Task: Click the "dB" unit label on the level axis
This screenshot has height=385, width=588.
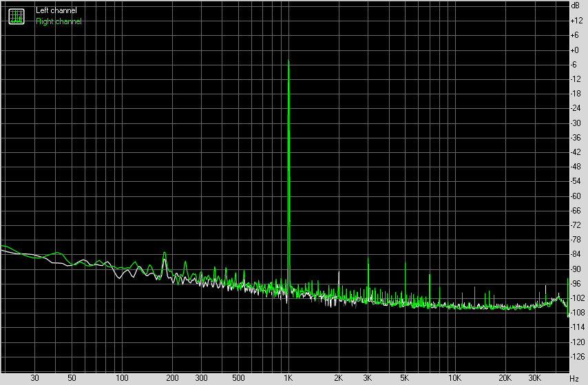Action: coord(575,6)
